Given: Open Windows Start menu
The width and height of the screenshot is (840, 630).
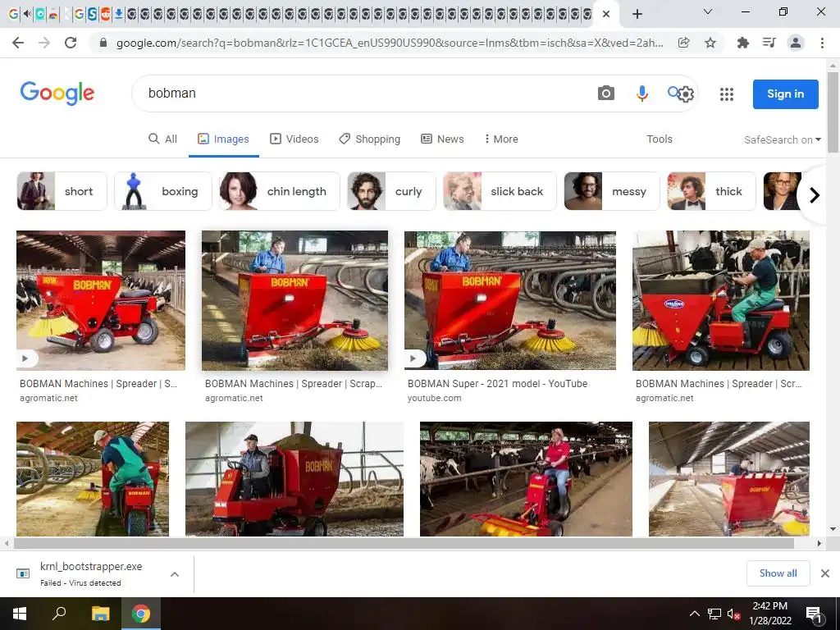Looking at the screenshot, I should coord(20,614).
